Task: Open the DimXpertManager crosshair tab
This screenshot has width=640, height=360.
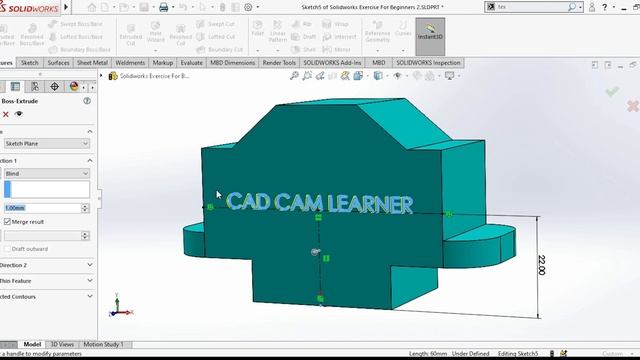Action: click(54, 87)
